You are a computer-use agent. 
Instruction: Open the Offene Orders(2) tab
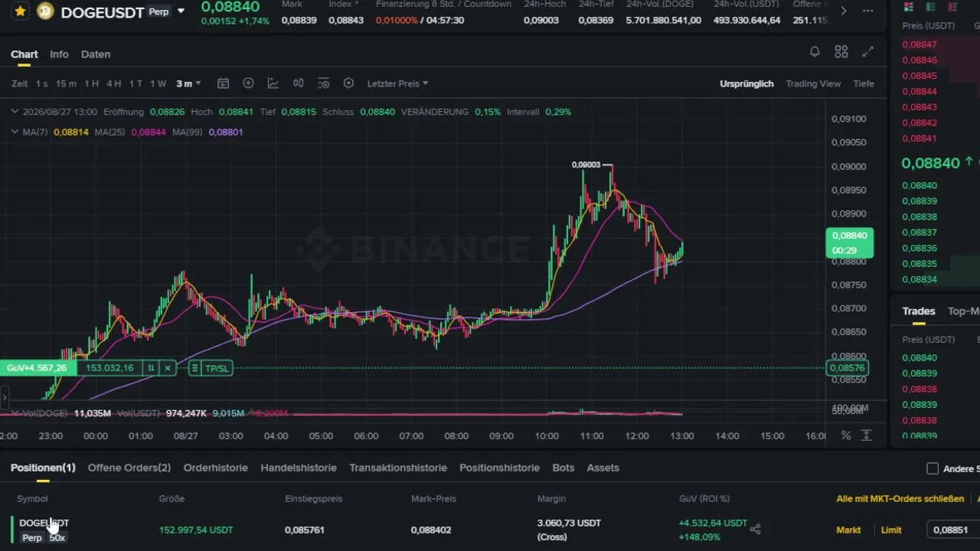129,468
